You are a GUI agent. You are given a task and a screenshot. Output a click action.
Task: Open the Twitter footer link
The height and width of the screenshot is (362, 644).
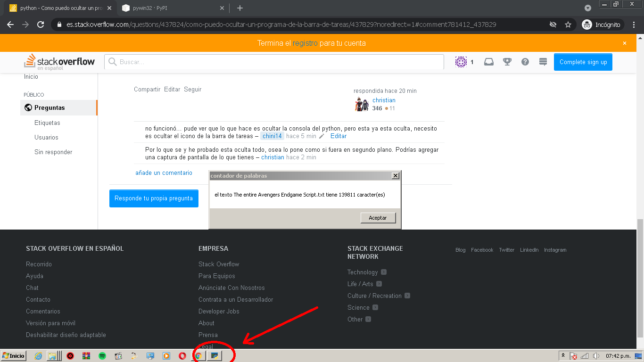click(507, 250)
